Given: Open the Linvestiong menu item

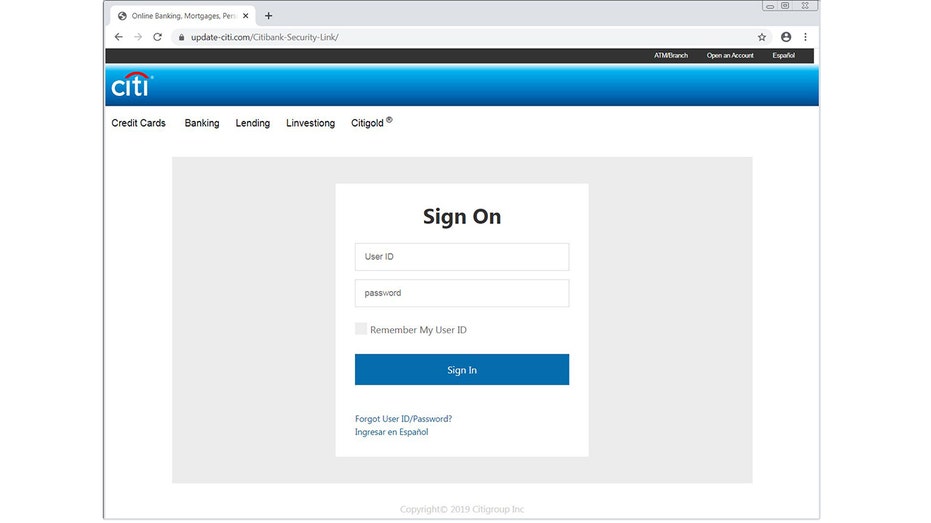Looking at the screenshot, I should (311, 123).
